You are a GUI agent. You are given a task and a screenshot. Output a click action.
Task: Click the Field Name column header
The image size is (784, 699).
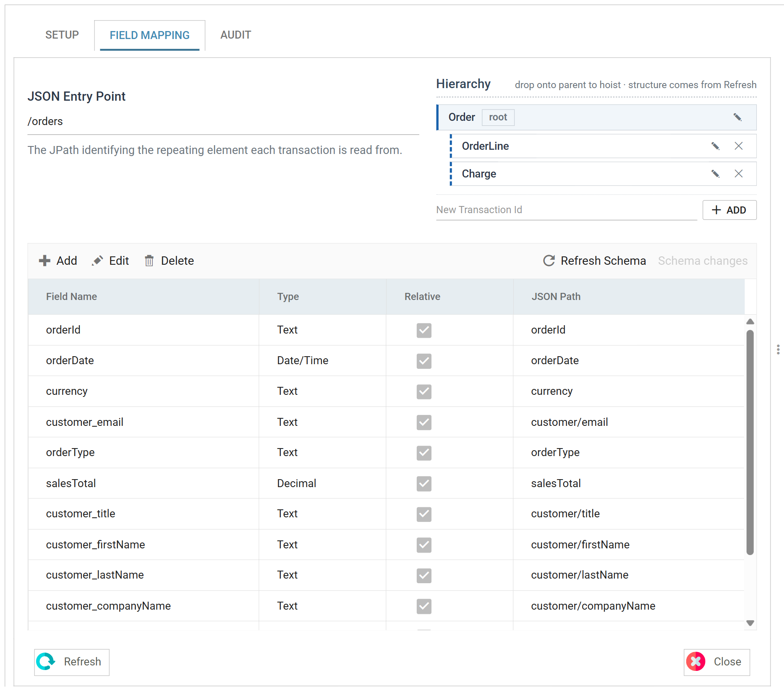coord(144,297)
